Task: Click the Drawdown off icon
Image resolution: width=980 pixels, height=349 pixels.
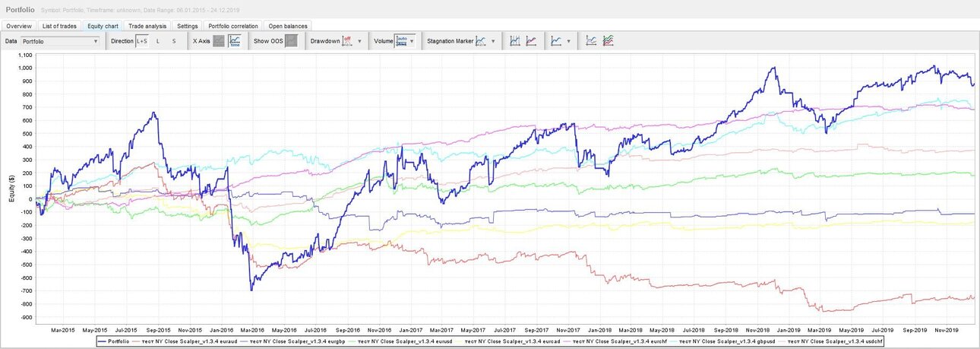Action: click(347, 41)
